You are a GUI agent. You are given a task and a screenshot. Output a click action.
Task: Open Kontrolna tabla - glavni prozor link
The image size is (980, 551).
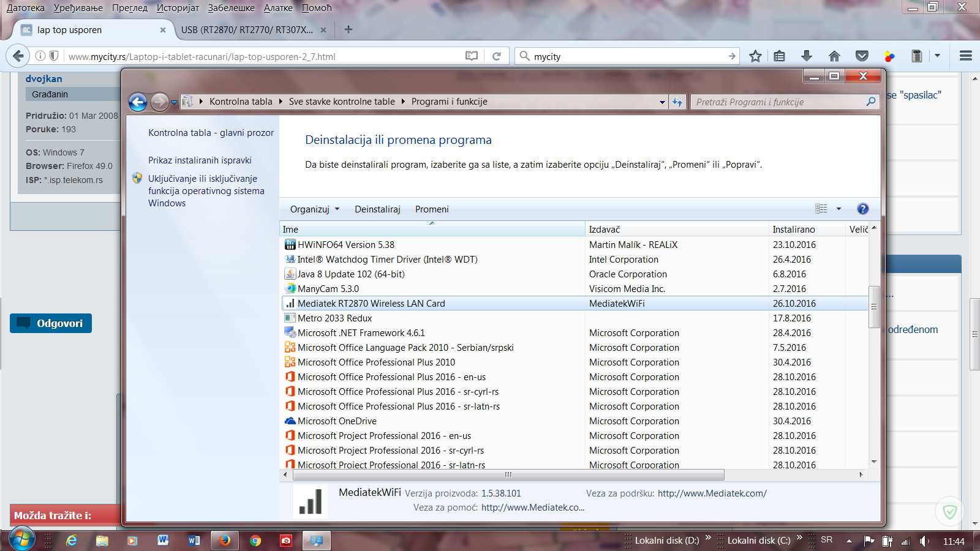[211, 133]
